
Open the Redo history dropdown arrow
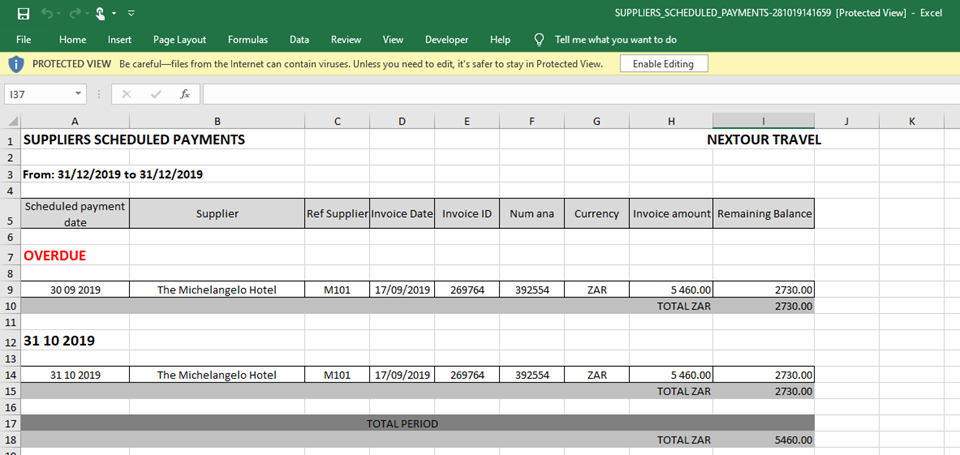coord(88,13)
